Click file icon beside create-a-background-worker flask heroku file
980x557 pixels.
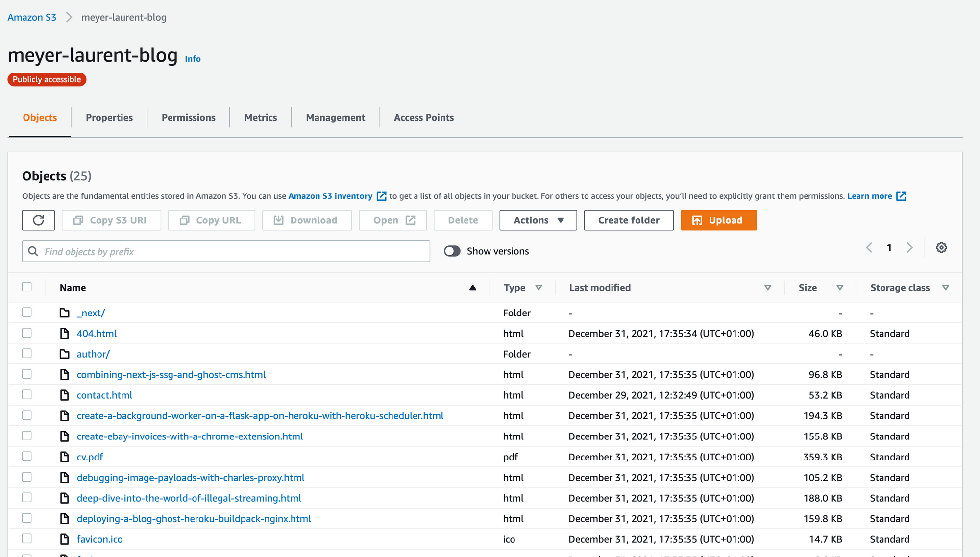tap(65, 416)
